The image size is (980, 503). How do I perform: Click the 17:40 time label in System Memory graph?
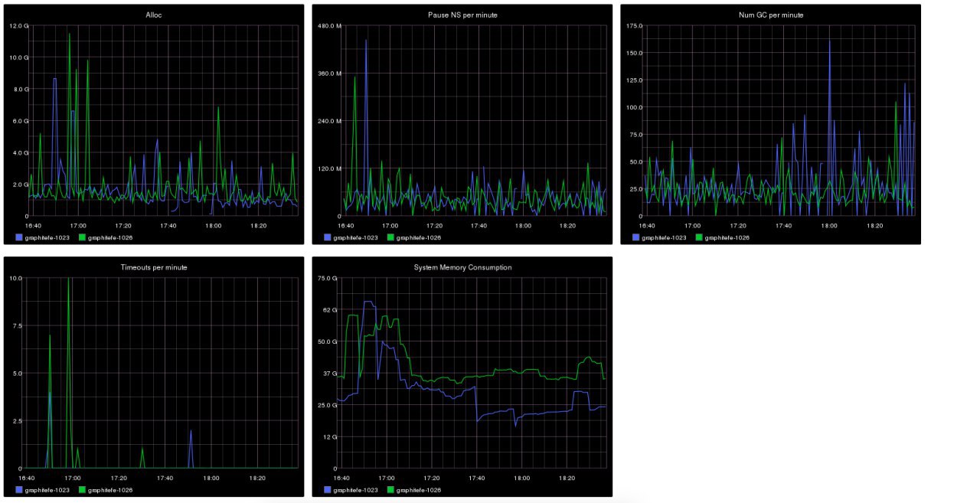pyautogui.click(x=479, y=478)
